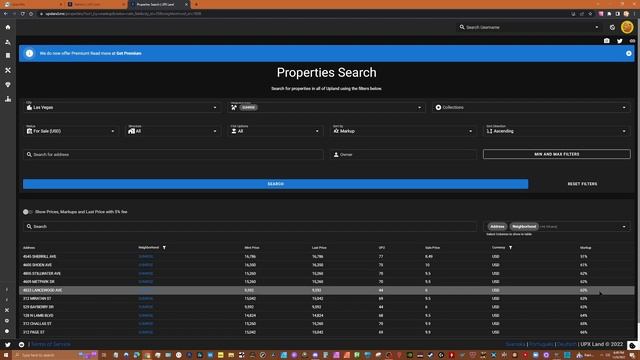Open the FSA options dropdown set to All
Viewport: 640px width, 360px height.
275,131
